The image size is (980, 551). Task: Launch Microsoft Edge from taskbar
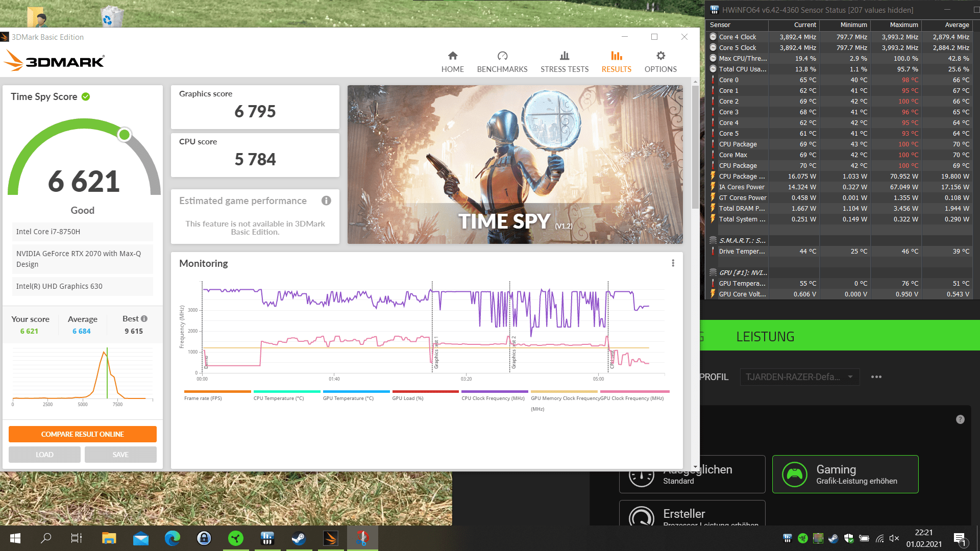tap(173, 538)
